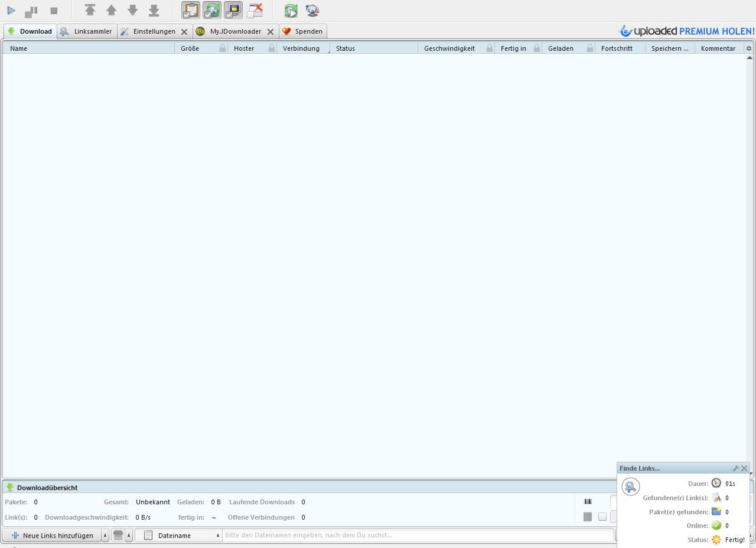Move selection to bottom of list
Screen dimensions: 756x548
[x=154, y=10]
